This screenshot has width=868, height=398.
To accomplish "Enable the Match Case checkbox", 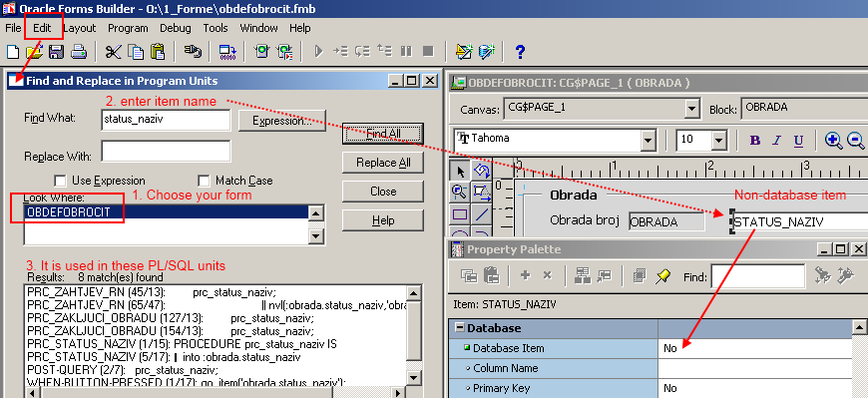I will point(205,181).
